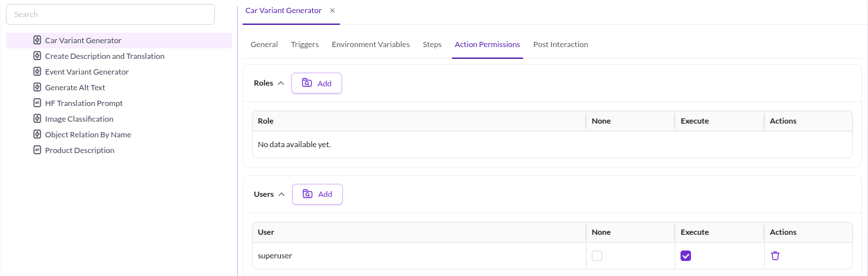Add a role with the Roles Add button

pyautogui.click(x=317, y=83)
